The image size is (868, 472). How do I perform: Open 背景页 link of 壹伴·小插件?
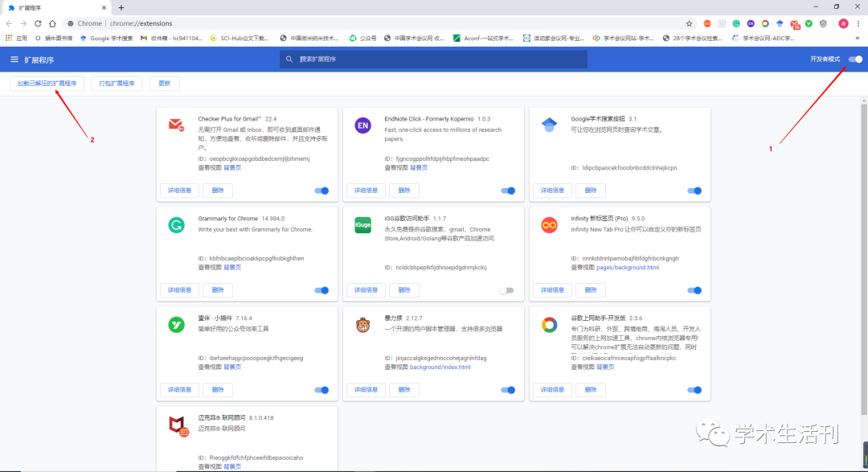[232, 367]
